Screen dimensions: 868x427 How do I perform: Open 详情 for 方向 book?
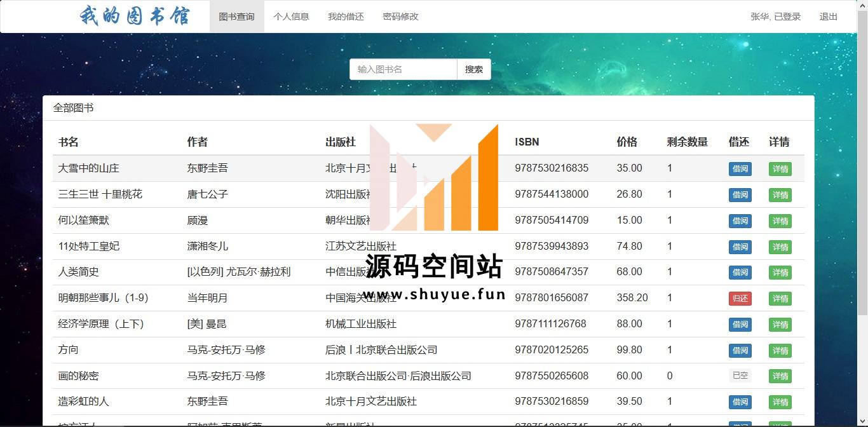(x=780, y=351)
